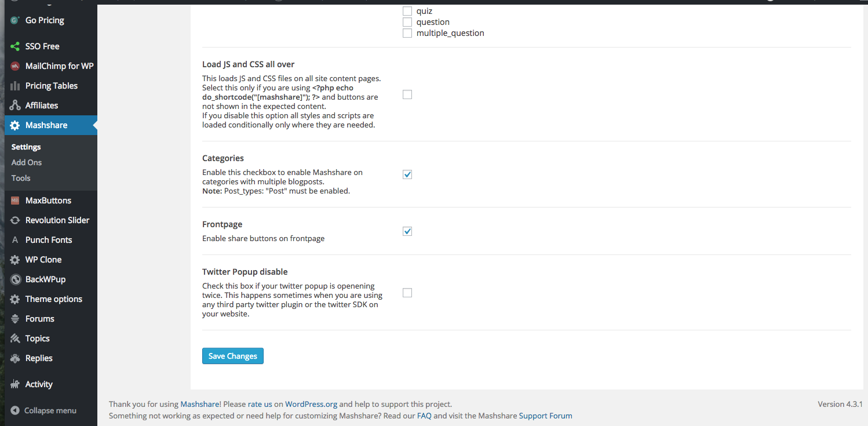Click 'Enable share buttons on frontpage' text
This screenshot has width=868, height=426.
(x=263, y=238)
